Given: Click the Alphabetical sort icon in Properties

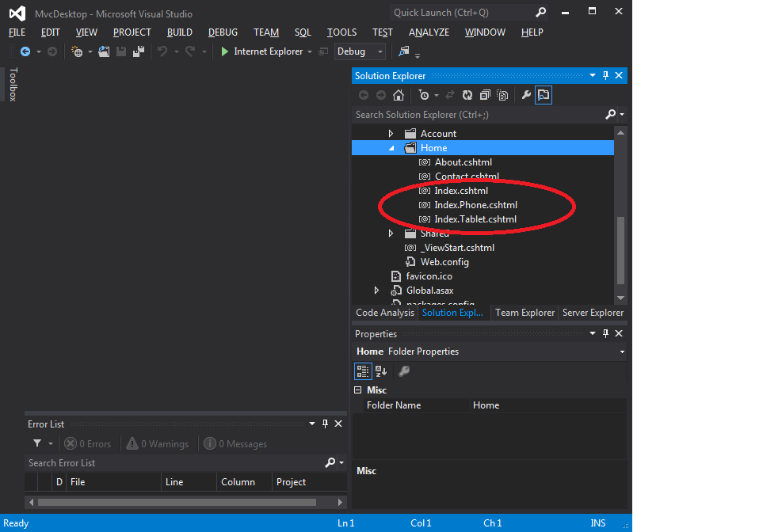Looking at the screenshot, I should coord(381,371).
